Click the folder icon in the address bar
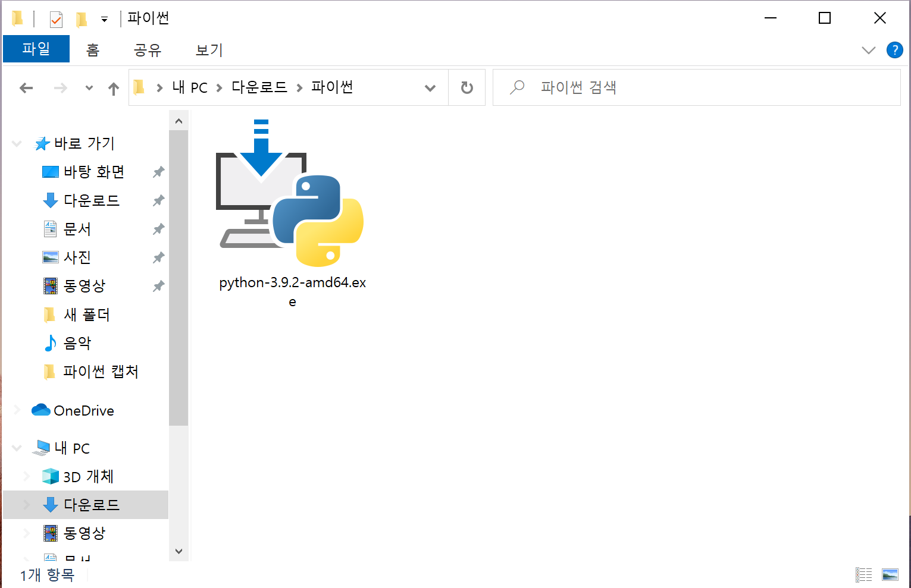 (x=139, y=87)
